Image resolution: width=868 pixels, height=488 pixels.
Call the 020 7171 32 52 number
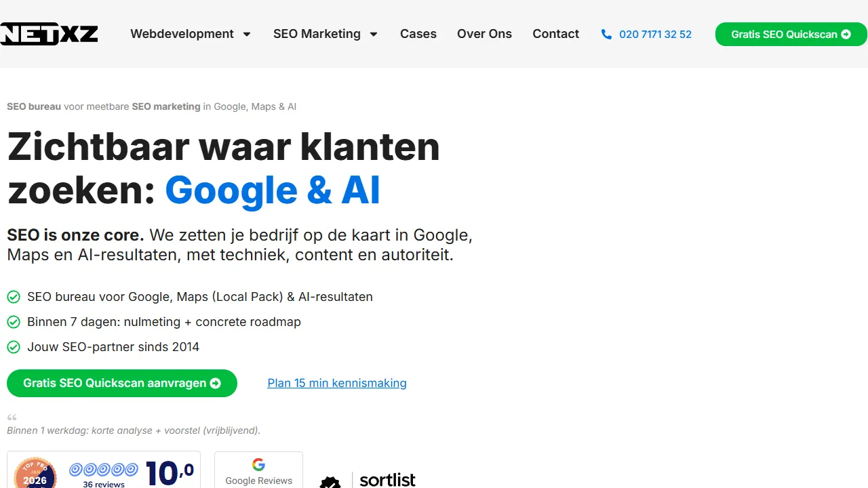point(655,34)
